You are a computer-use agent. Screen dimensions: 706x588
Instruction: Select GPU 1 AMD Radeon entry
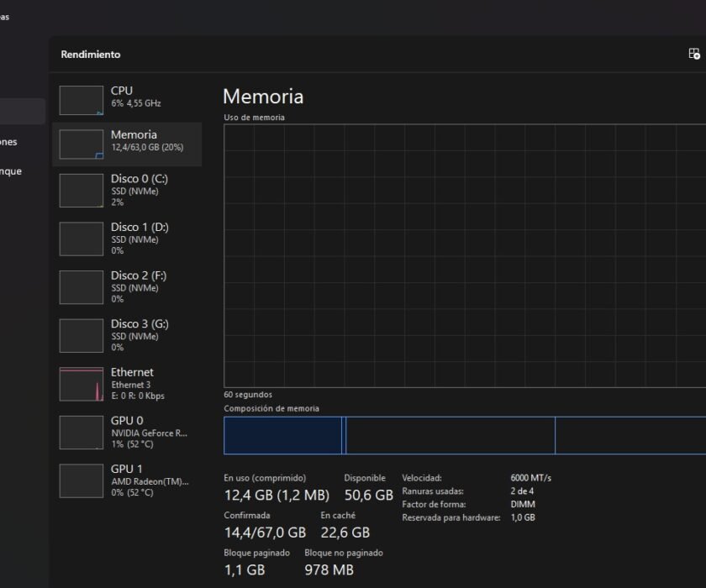[x=127, y=480]
